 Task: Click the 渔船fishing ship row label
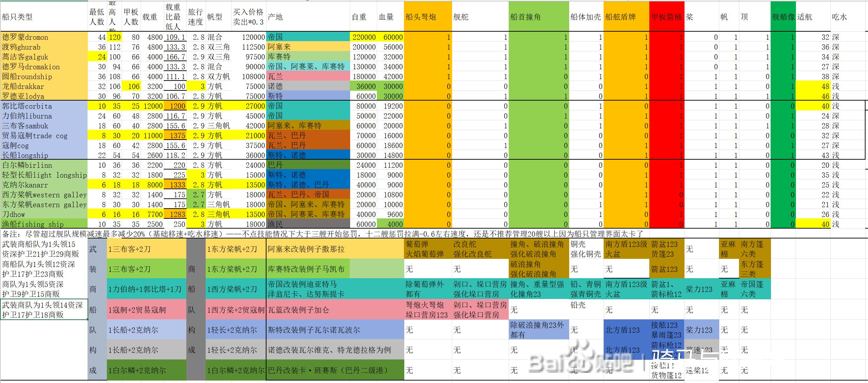33,224
